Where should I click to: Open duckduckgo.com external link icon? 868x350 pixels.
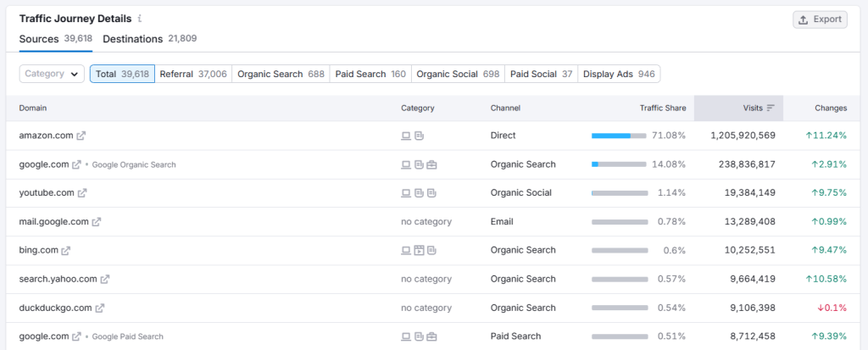(100, 308)
